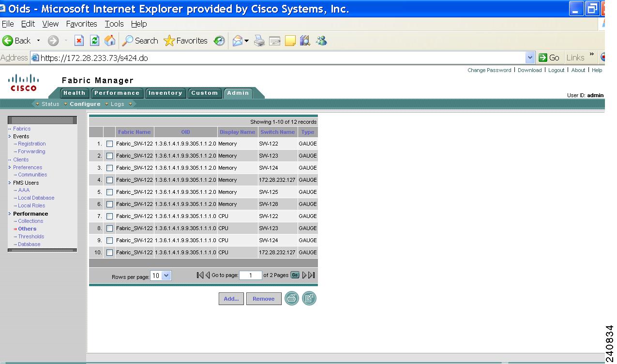The height and width of the screenshot is (364, 617).
Task: Select the checkbox next to SW-123 Memory row
Action: tap(109, 156)
